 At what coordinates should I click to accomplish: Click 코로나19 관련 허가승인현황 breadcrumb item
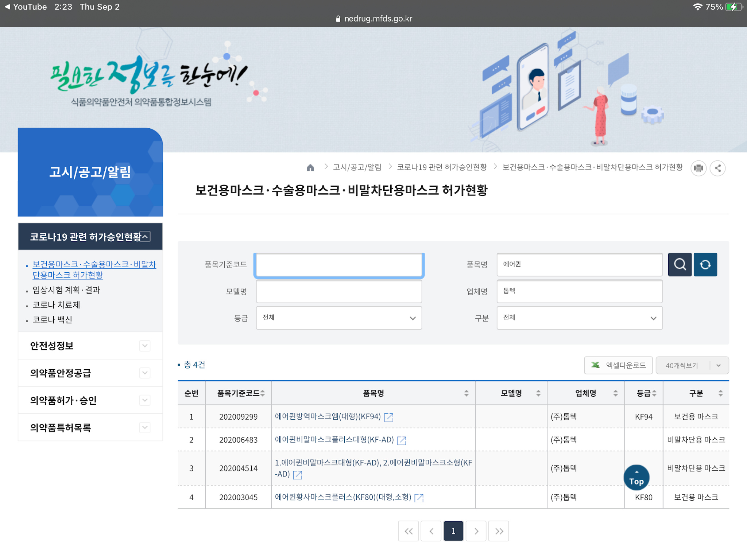tap(442, 167)
